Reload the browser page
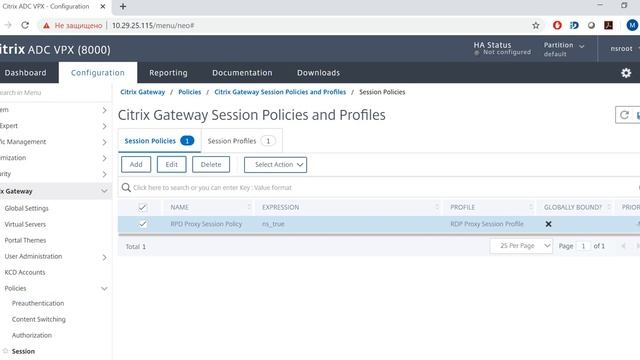Viewport: 640px width, 360px height. (x=25, y=25)
